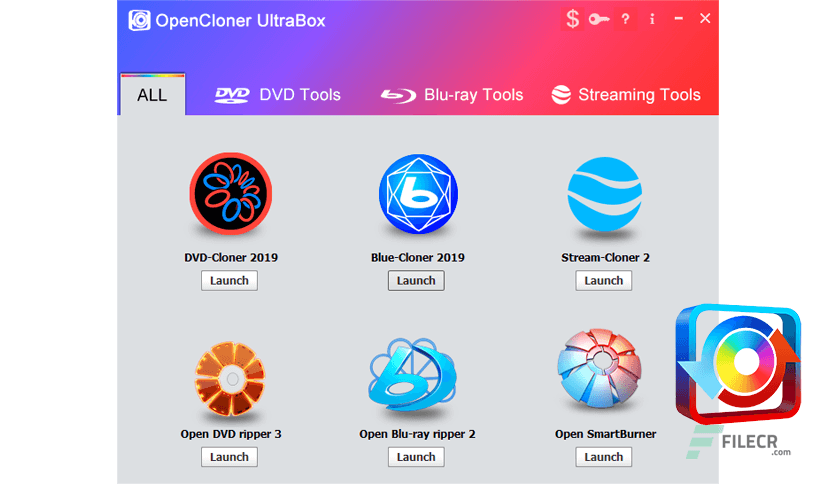Select the ALL tab
The image size is (836, 484).
pyautogui.click(x=152, y=94)
